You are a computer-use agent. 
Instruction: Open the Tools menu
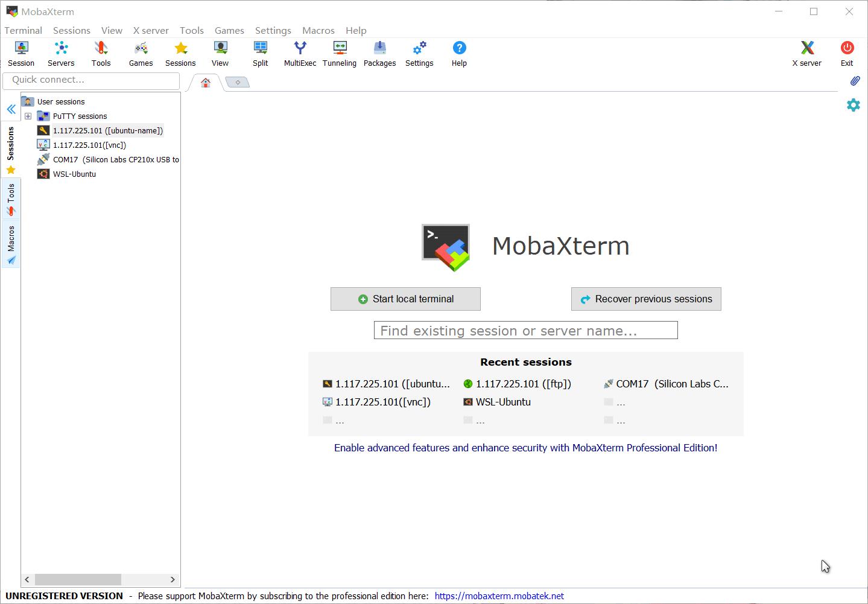192,30
